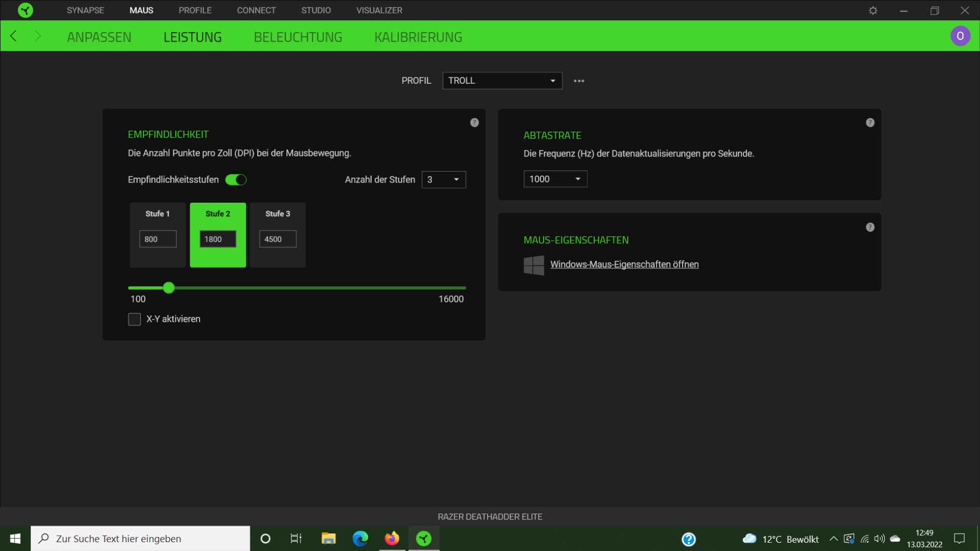Show help for Abtastrate panel

point(870,123)
